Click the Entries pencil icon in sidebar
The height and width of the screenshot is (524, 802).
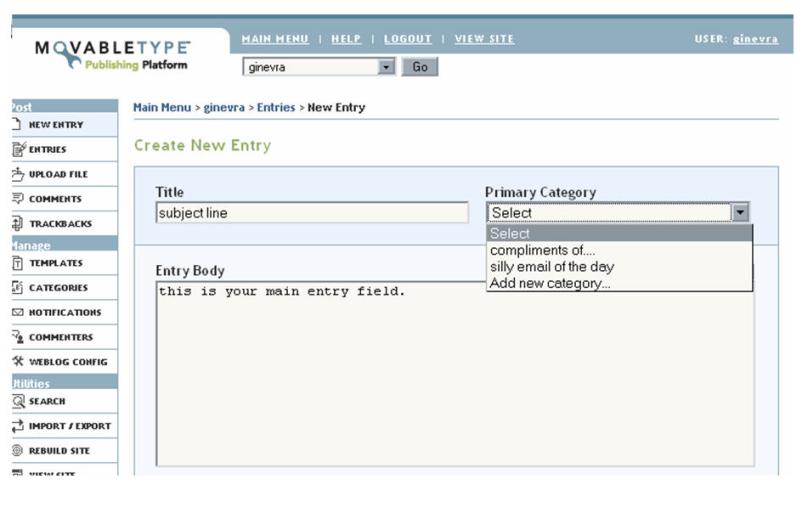tap(18, 149)
